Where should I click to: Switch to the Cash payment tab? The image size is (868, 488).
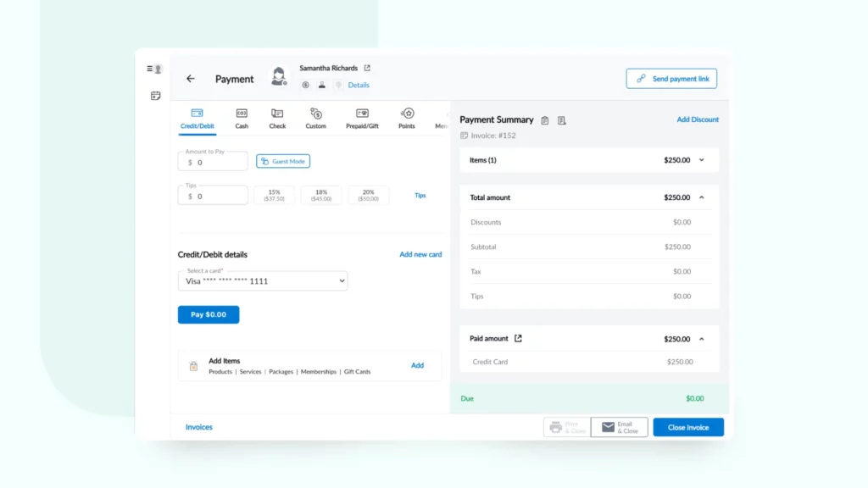point(242,119)
